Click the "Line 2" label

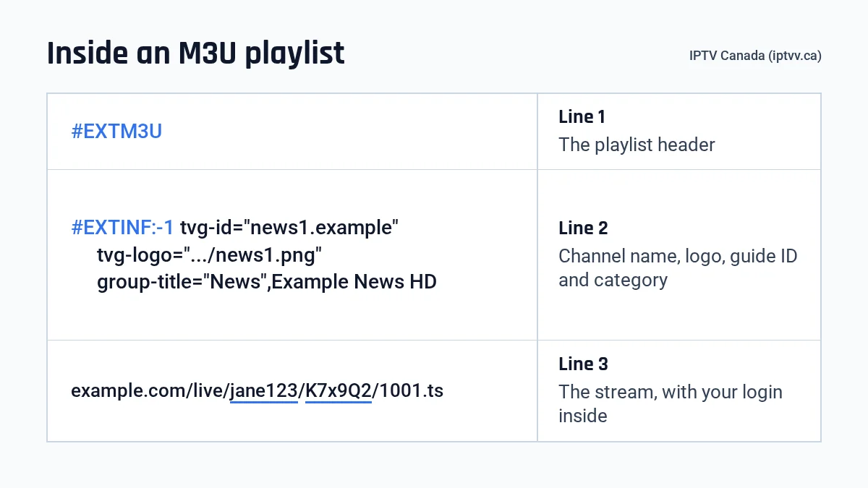[583, 228]
